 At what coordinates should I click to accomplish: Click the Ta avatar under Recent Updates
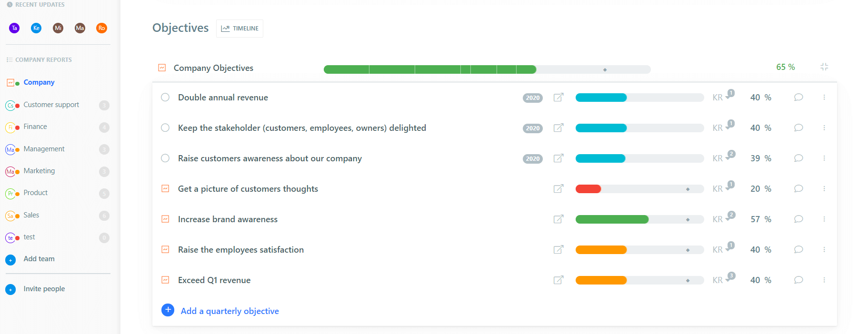click(14, 28)
